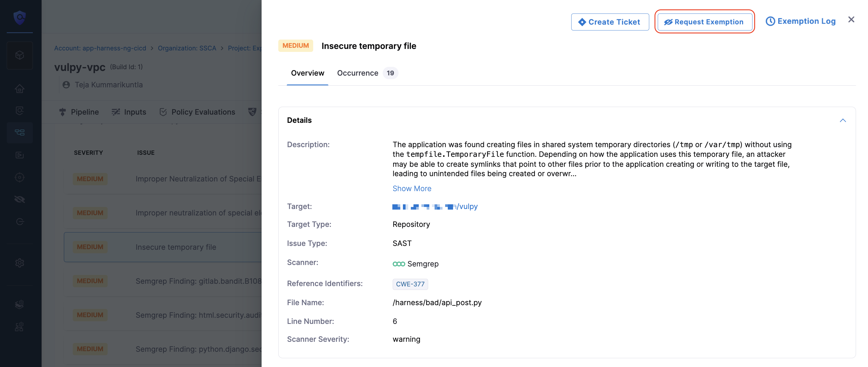Open the CWE-377 reference identifier
The height and width of the screenshot is (367, 868).
pos(410,284)
